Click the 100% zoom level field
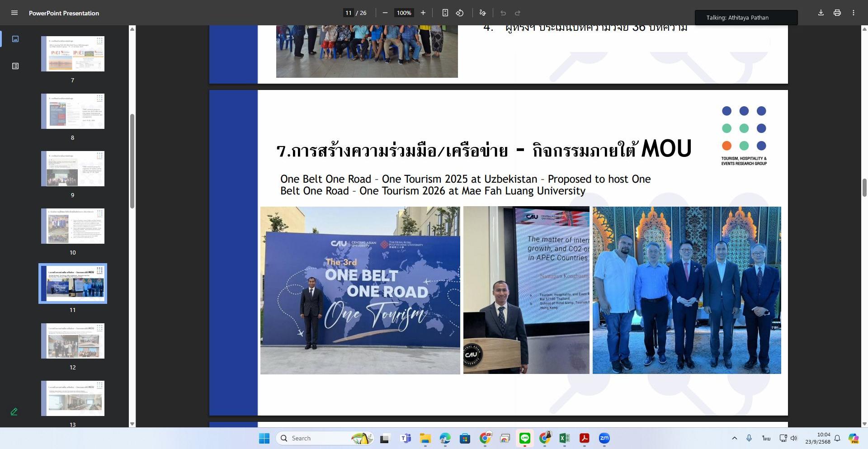The width and height of the screenshot is (868, 449). click(404, 13)
